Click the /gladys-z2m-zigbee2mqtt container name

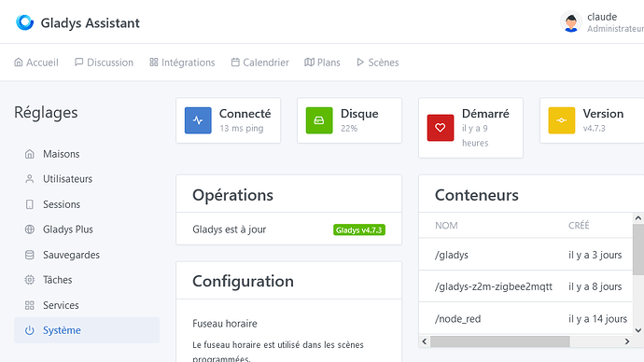pos(494,286)
